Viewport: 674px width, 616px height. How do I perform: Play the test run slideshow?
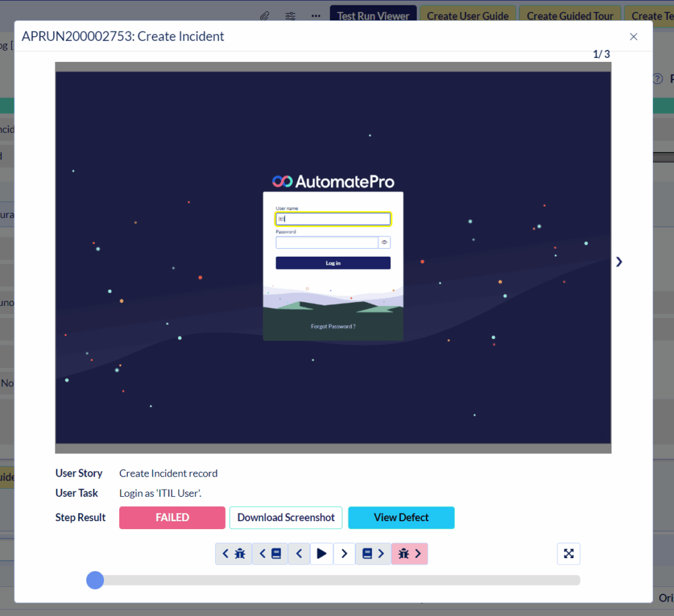pos(321,554)
